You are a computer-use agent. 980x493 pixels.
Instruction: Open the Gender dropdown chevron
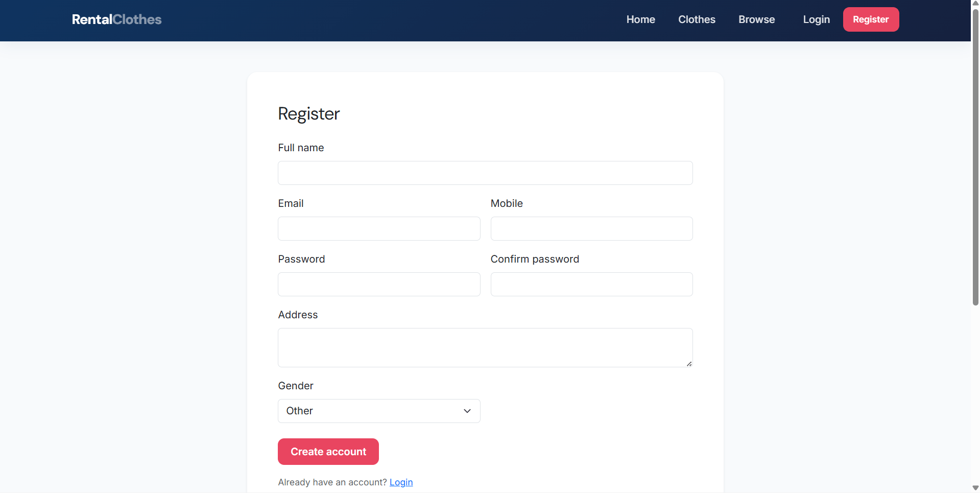[x=467, y=411]
